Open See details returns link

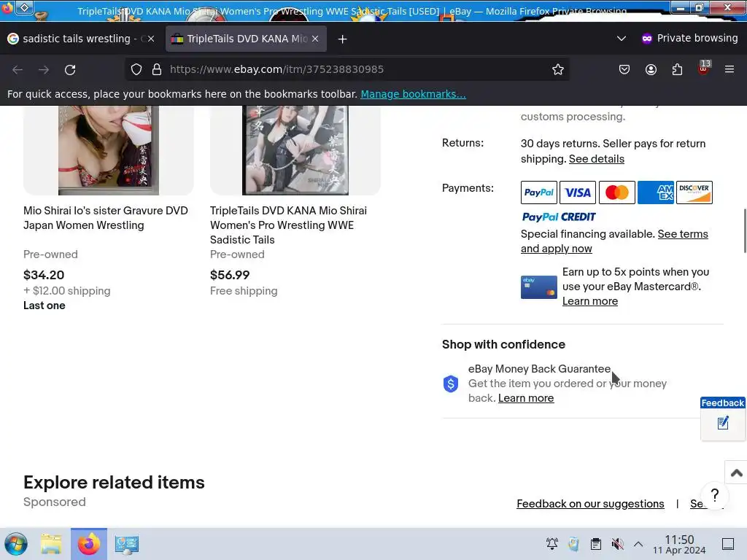597,159
